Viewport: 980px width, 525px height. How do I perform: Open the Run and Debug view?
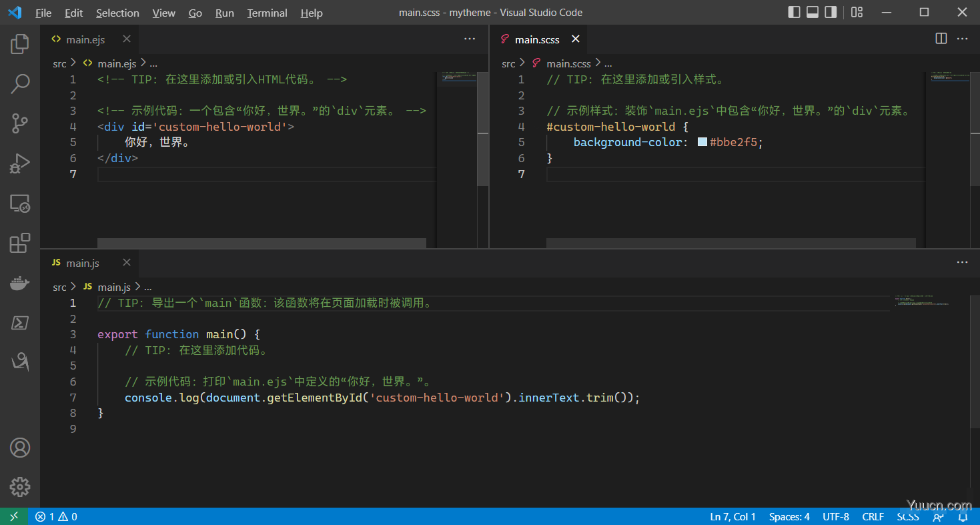click(x=20, y=163)
